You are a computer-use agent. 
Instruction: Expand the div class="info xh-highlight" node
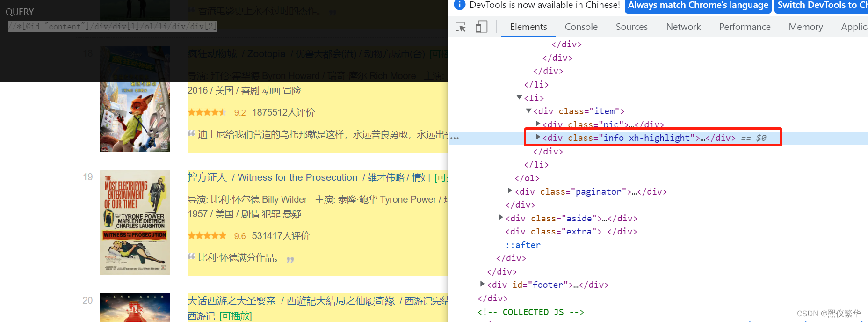pos(538,137)
